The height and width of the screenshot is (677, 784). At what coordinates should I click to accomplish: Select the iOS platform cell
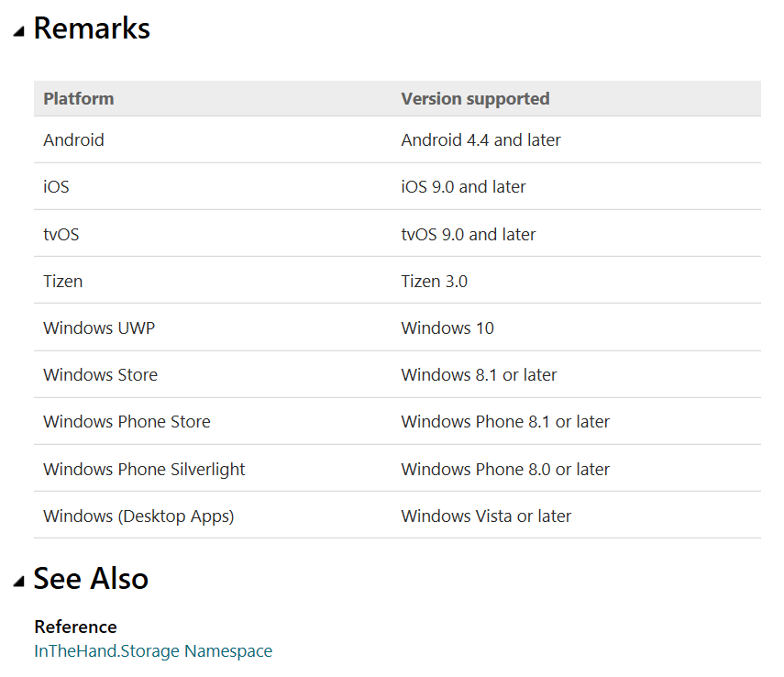point(56,187)
